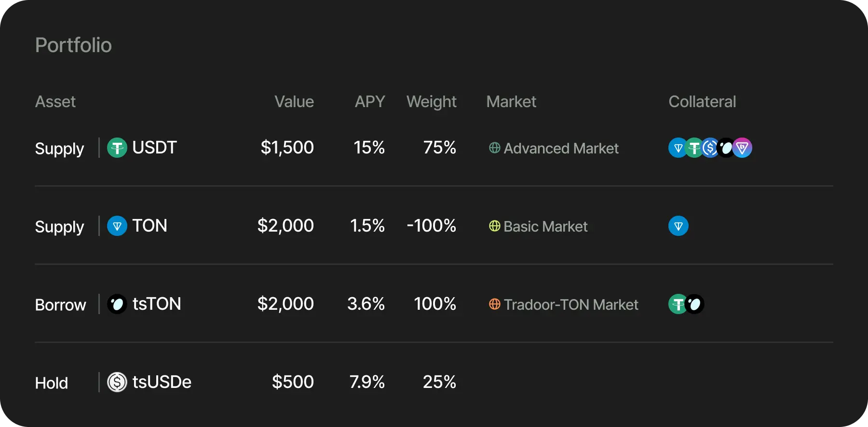Select the tsUSDe Hold row
This screenshot has height=427, width=868.
[x=434, y=382]
